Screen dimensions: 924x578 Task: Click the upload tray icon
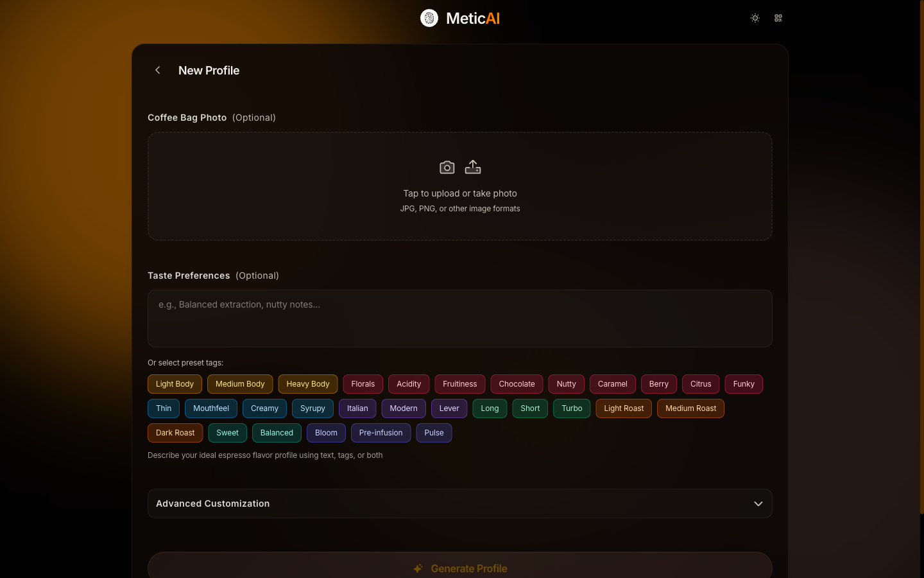coord(473,167)
